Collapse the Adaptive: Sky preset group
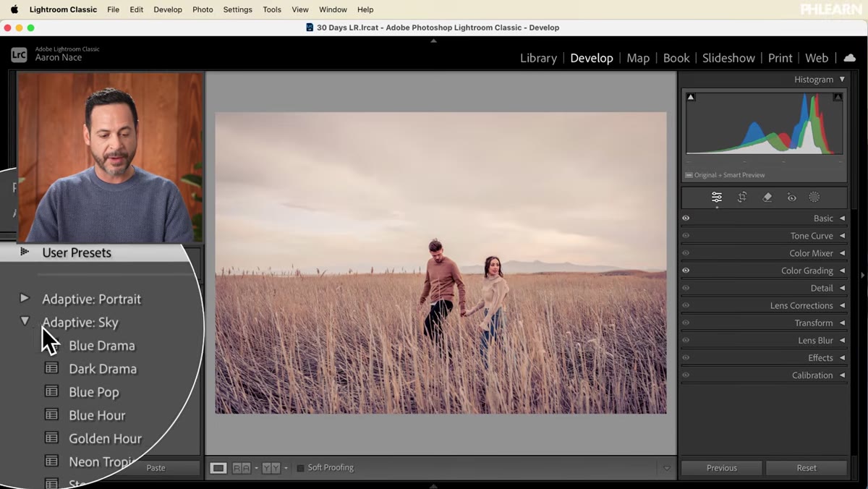Screen dimensions: 868x489 click(x=25, y=321)
